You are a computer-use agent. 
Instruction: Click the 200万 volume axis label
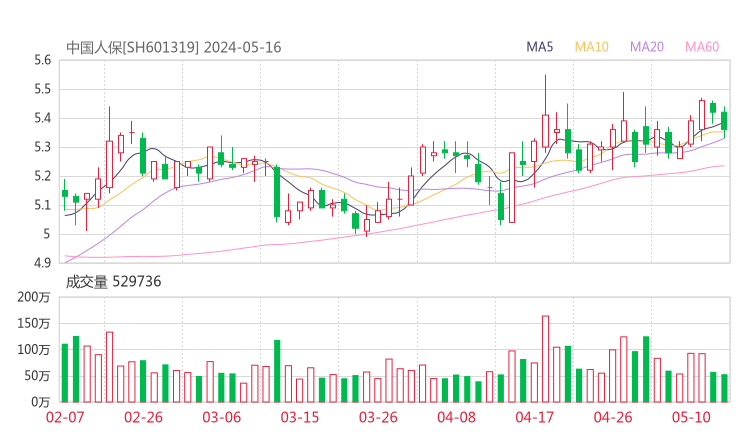coord(34,297)
